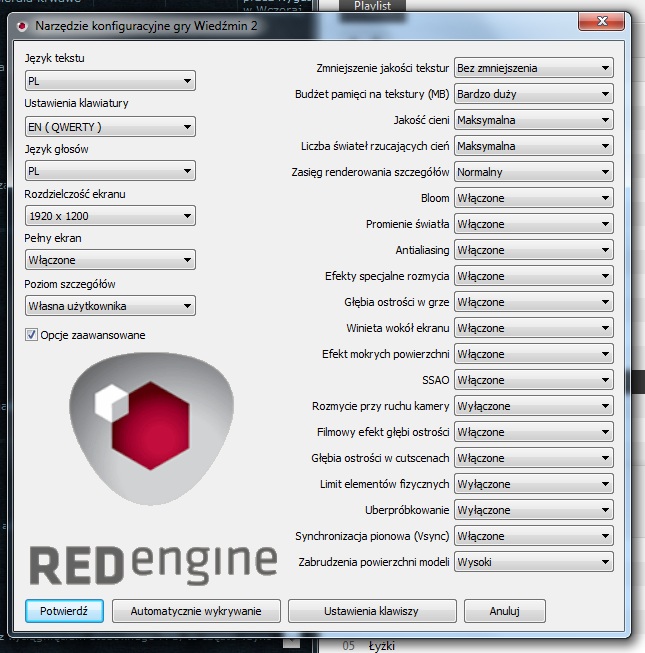Image resolution: width=645 pixels, height=653 pixels.
Task: Change the Antialiasing dropdown value
Action: coord(533,250)
